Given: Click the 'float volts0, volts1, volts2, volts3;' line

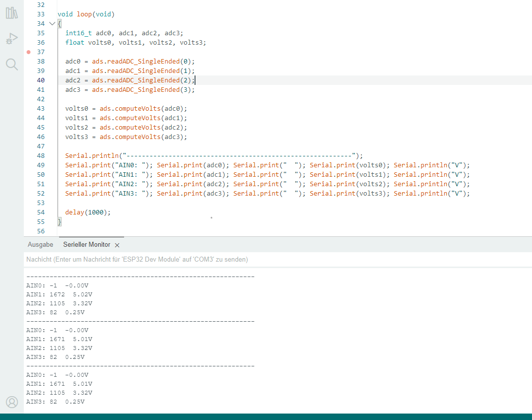Looking at the screenshot, I should click(x=135, y=42).
